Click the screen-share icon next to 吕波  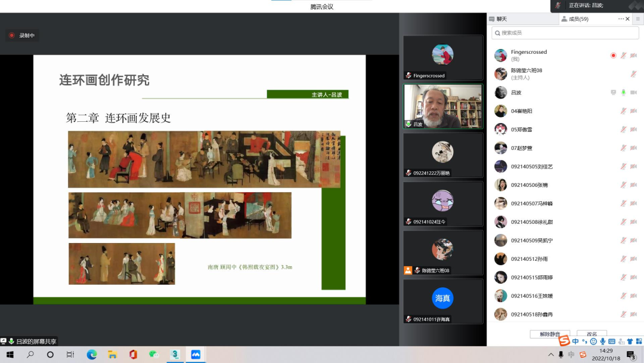(x=613, y=93)
